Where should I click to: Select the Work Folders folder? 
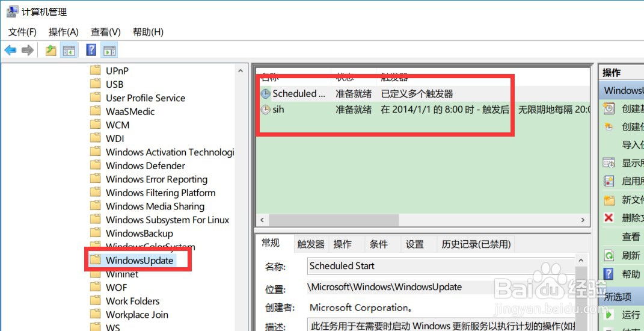coord(132,301)
